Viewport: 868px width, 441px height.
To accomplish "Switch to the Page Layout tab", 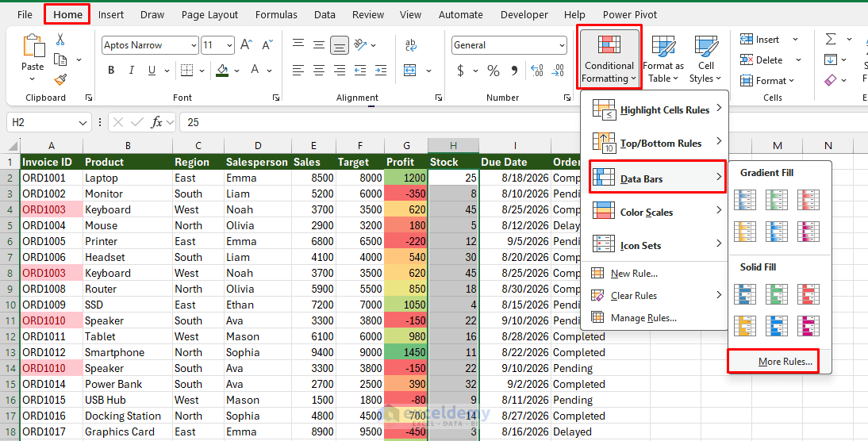I will [x=209, y=15].
